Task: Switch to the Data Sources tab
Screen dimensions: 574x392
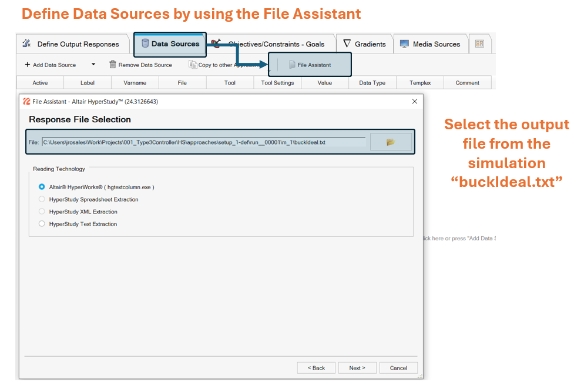Action: (170, 44)
